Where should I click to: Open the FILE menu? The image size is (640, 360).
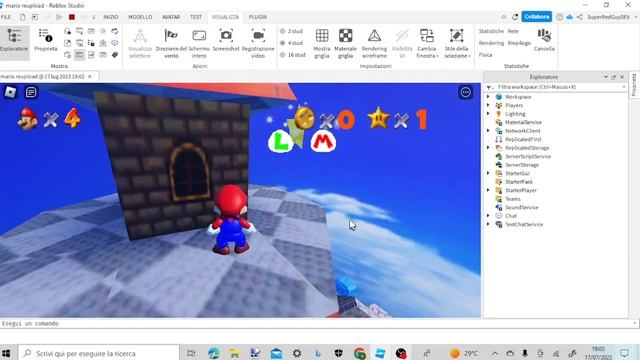pos(6,17)
